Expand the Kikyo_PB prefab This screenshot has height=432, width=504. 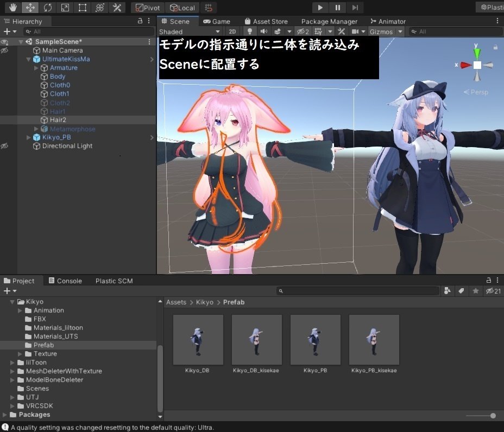click(28, 137)
